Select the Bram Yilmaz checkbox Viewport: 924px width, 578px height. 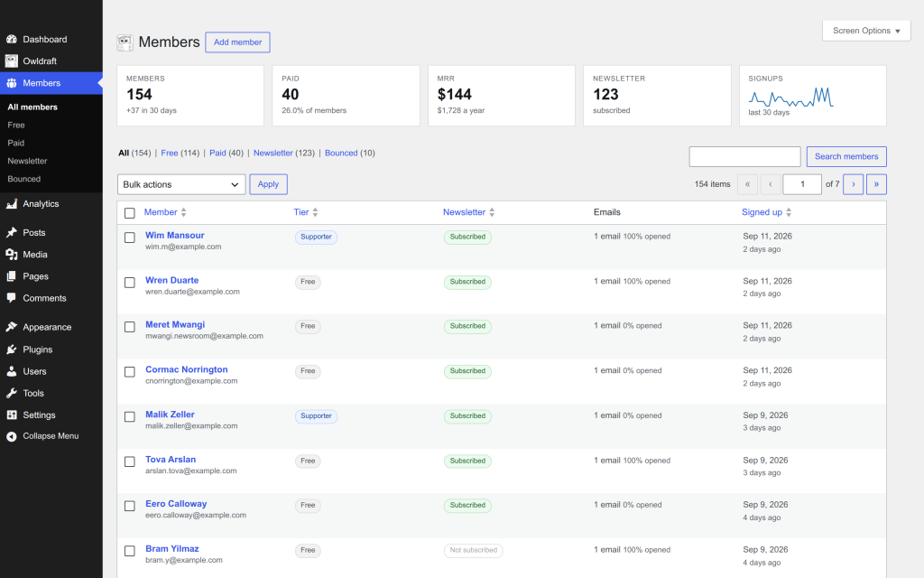pos(130,551)
